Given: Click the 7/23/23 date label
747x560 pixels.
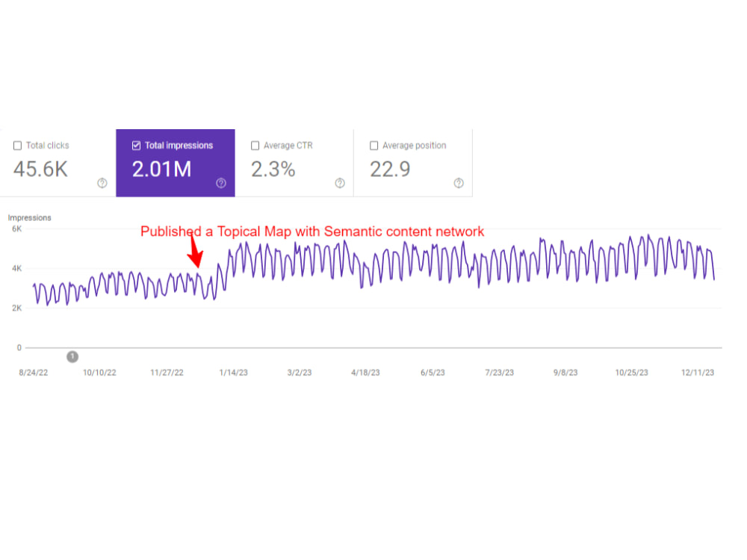Looking at the screenshot, I should click(499, 373).
